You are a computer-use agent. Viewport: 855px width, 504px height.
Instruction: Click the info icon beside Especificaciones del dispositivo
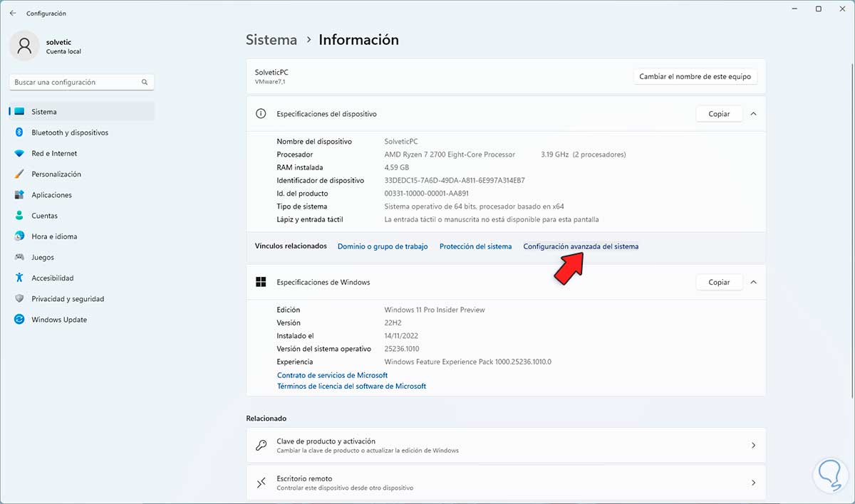pos(261,114)
